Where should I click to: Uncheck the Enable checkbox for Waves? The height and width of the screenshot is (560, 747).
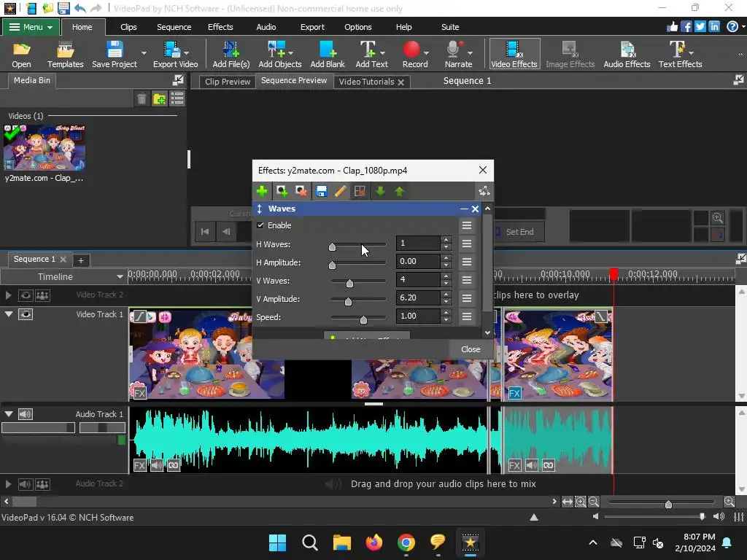pos(260,225)
